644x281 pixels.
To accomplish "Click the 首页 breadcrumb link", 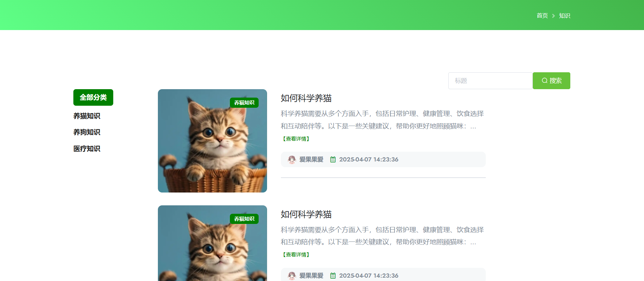I will click(542, 16).
